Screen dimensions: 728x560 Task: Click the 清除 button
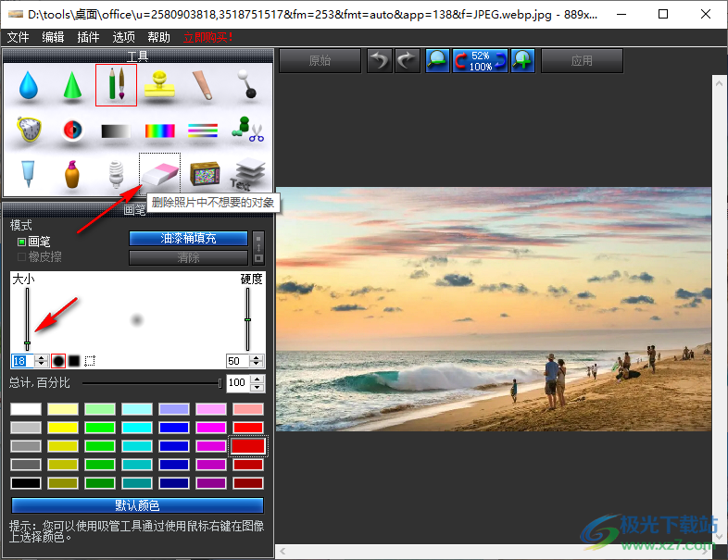[188, 258]
